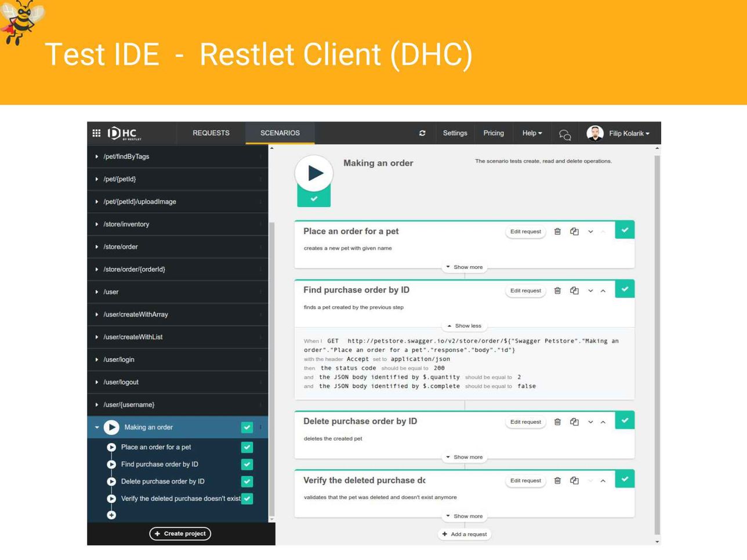Move Delete purchase order request up

point(603,423)
